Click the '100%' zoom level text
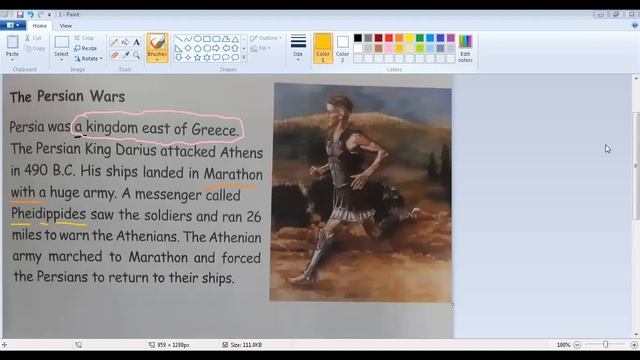 coord(563,345)
